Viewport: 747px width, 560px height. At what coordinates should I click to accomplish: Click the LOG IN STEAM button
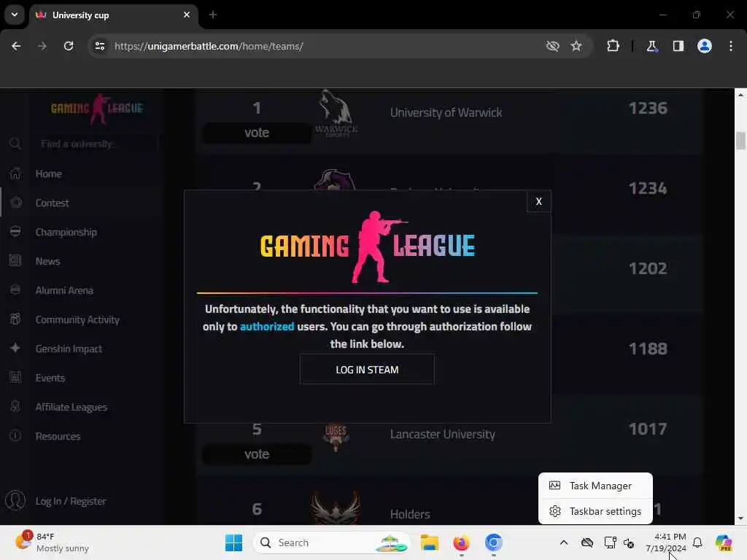click(367, 370)
